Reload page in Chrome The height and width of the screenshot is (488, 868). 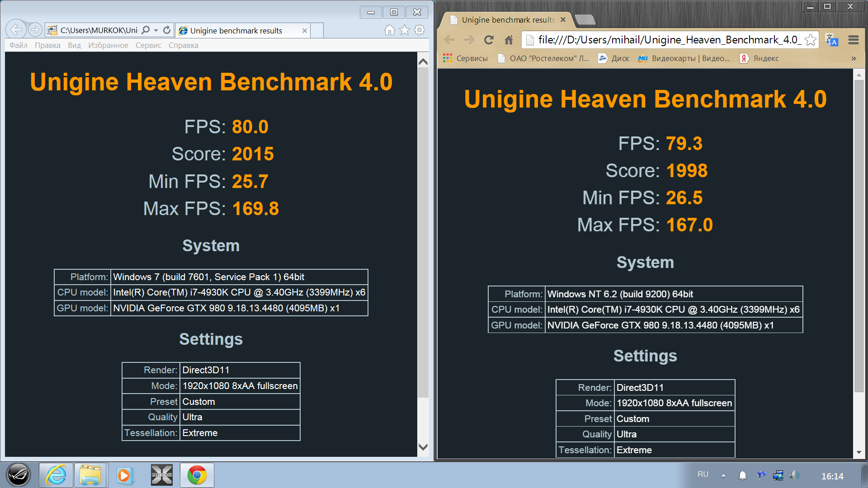pos(489,40)
